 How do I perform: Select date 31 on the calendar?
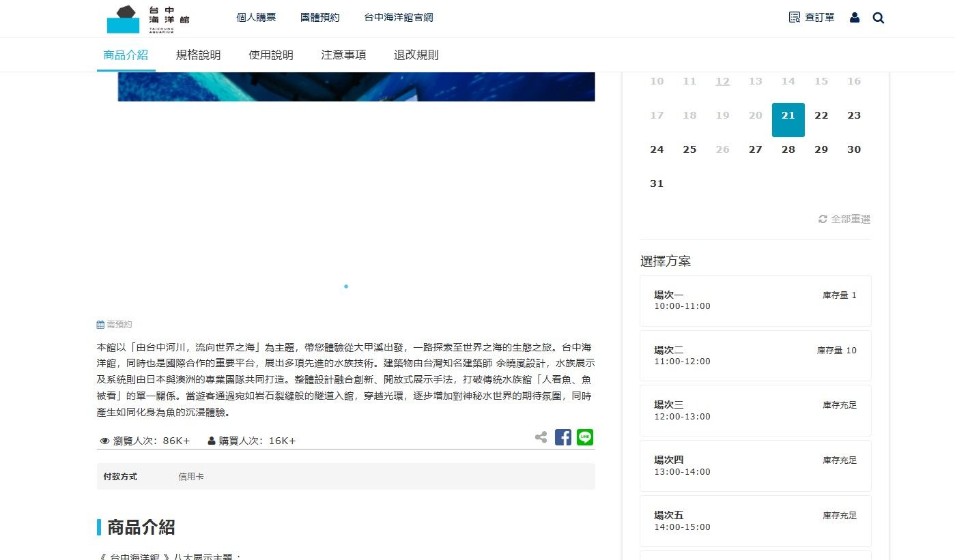click(x=657, y=183)
